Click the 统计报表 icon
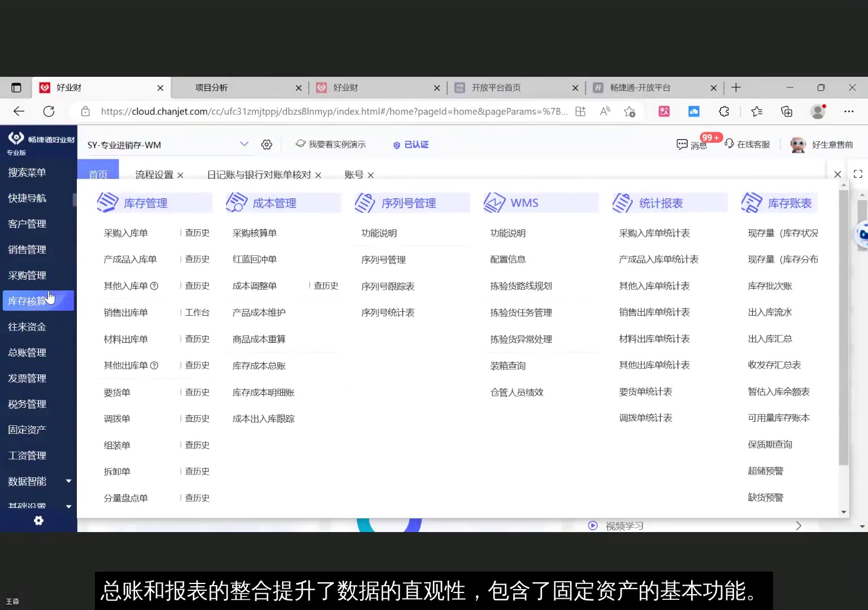 coord(623,202)
